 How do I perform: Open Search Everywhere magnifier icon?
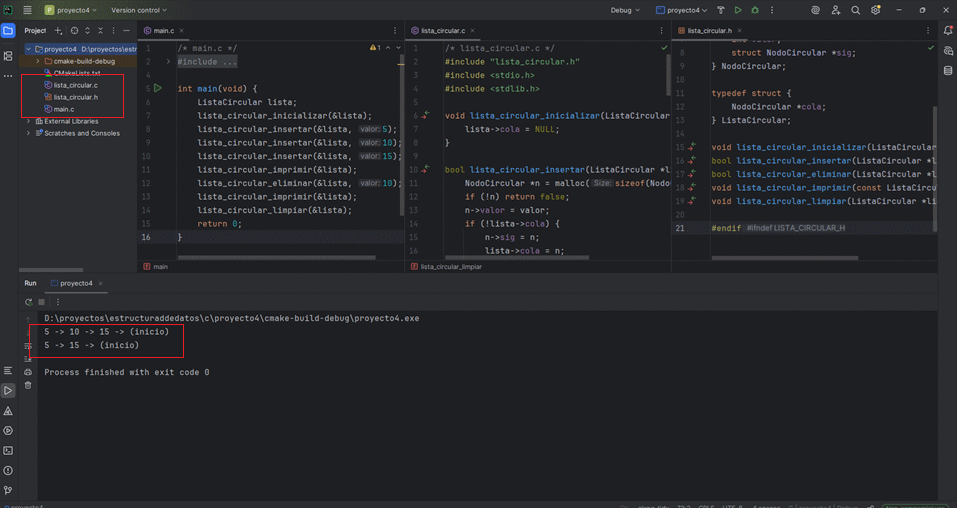coord(855,10)
